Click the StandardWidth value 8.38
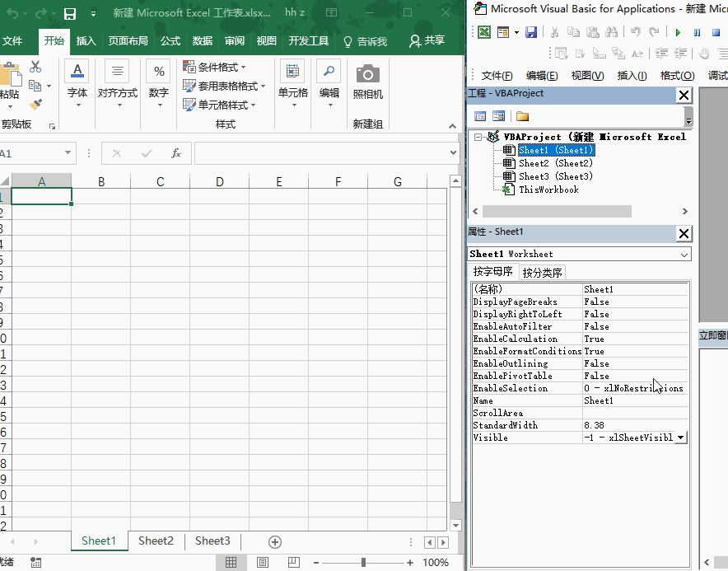The image size is (728, 571). pos(635,425)
